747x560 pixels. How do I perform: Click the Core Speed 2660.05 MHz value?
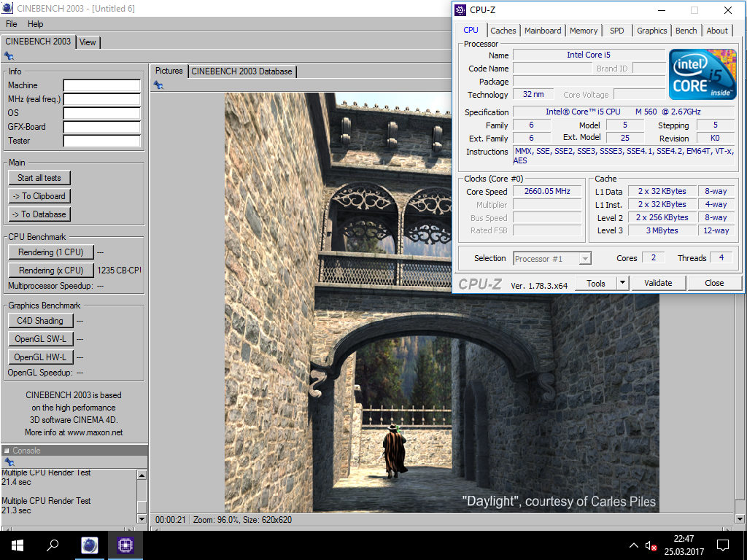tap(547, 192)
